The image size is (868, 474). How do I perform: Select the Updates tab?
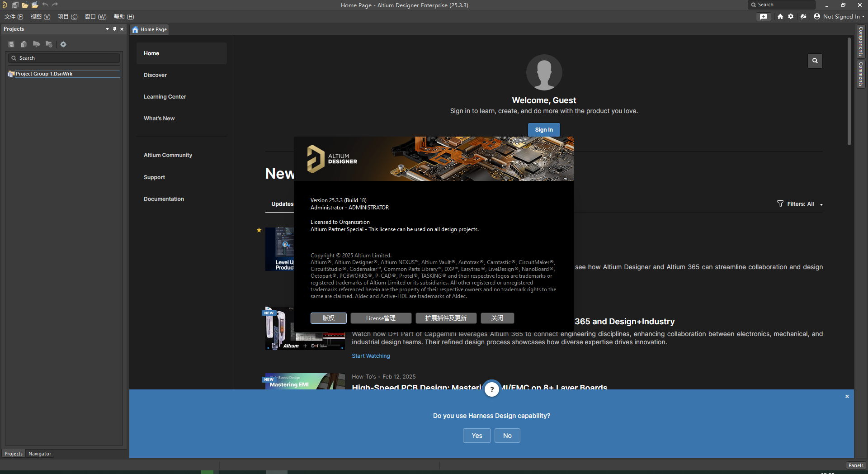(x=282, y=204)
